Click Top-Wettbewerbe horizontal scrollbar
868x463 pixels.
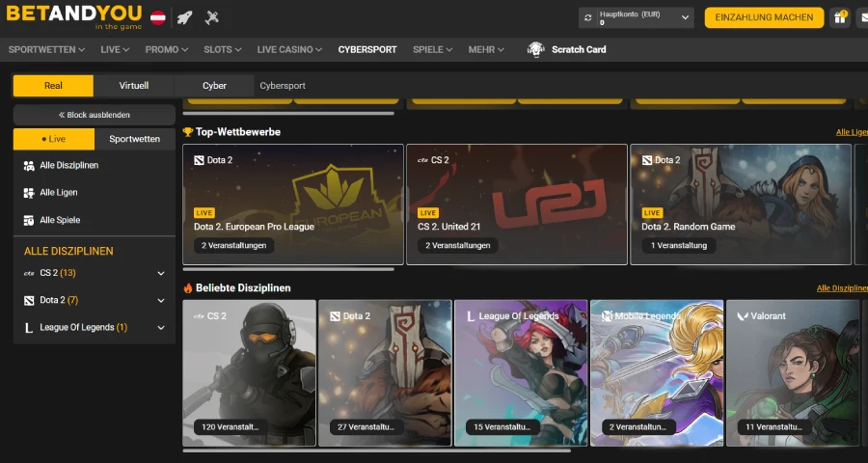click(x=288, y=270)
